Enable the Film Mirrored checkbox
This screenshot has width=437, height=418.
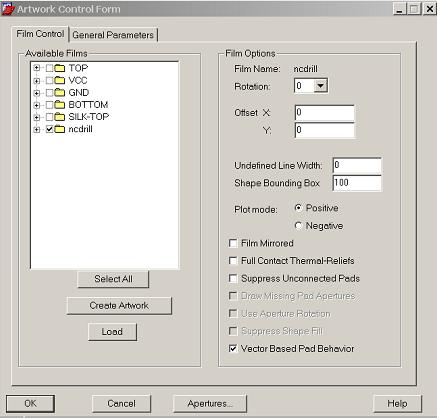[233, 243]
